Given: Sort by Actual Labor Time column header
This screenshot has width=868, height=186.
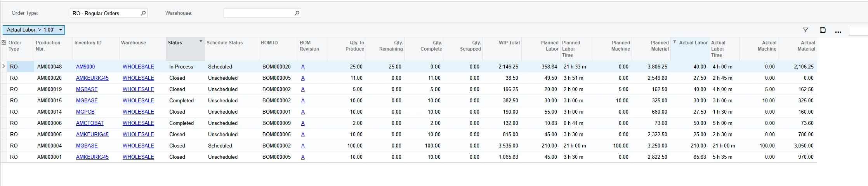Looking at the screenshot, I should [724, 49].
